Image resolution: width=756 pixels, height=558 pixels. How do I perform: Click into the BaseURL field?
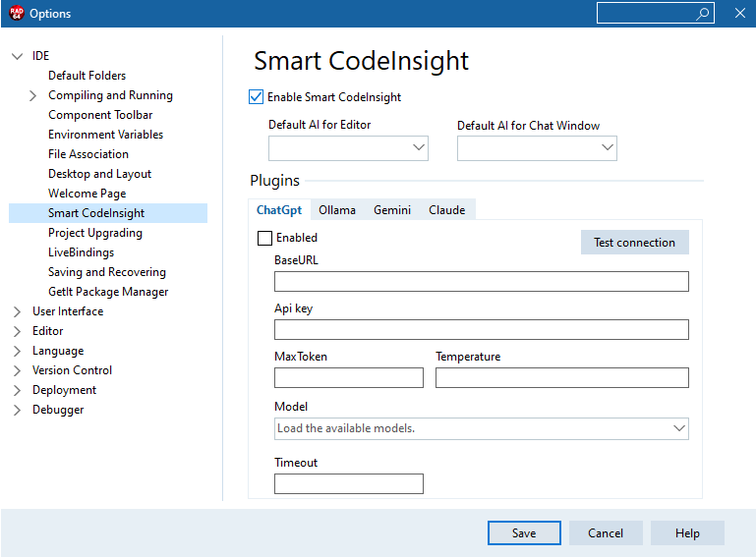[481, 281]
